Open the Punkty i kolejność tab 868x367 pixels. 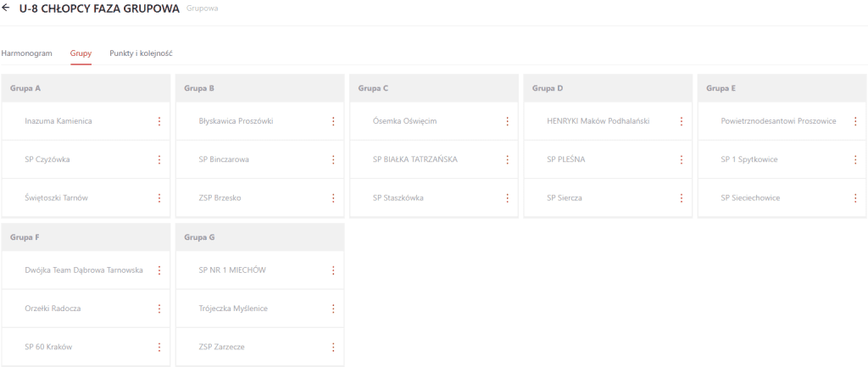[141, 53]
